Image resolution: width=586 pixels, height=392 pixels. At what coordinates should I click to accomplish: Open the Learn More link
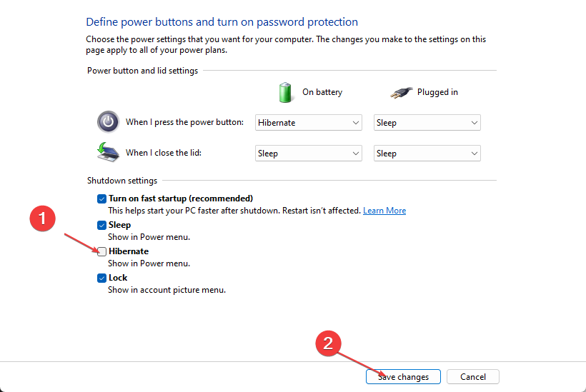point(384,211)
